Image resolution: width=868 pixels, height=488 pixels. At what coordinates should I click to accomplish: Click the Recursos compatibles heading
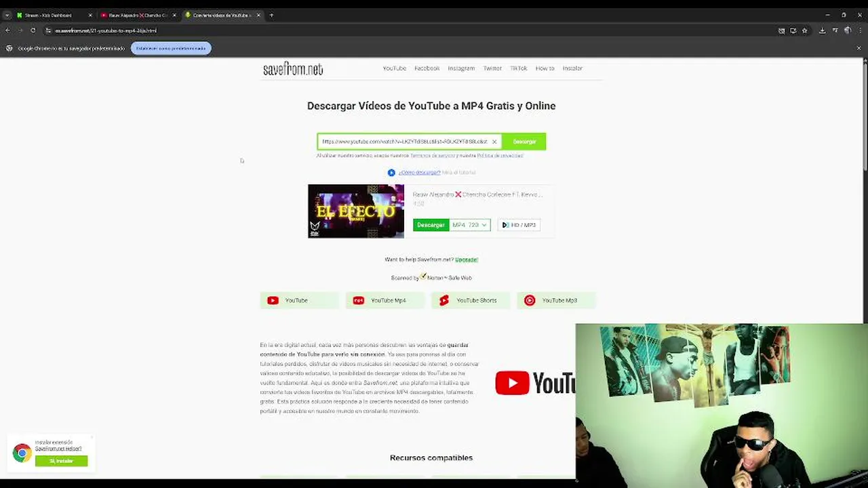431,458
